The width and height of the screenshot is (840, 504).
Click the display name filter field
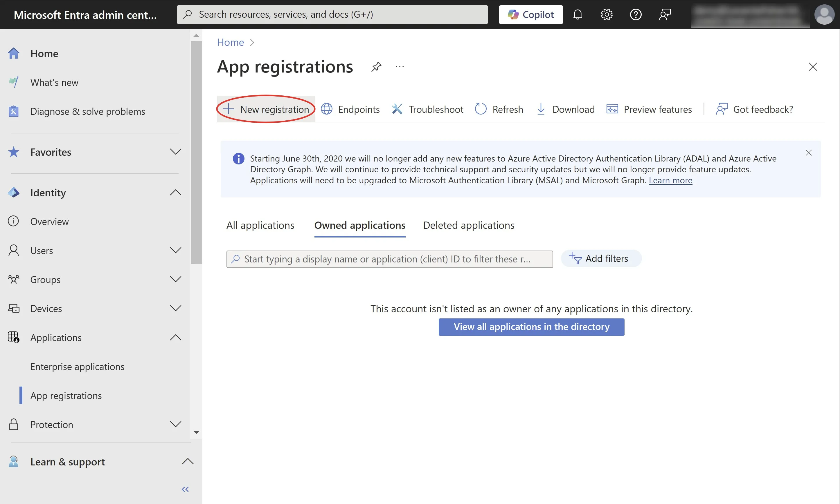[x=389, y=259]
